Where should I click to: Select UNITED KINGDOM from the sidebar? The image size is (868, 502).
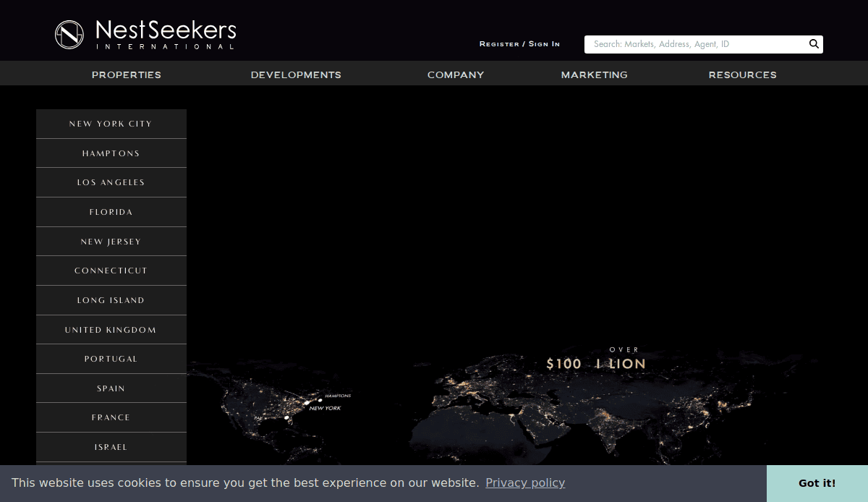[x=111, y=329]
